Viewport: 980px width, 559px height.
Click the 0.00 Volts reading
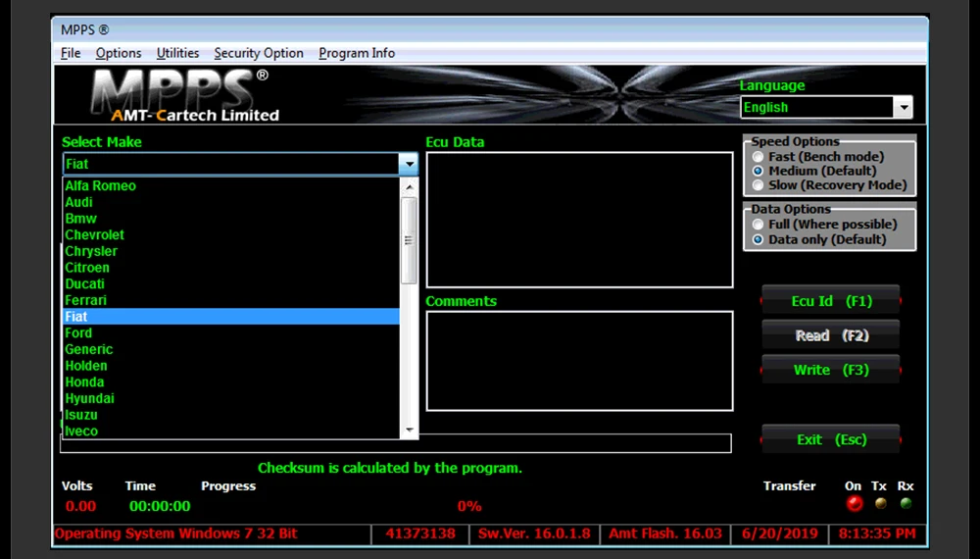80,506
